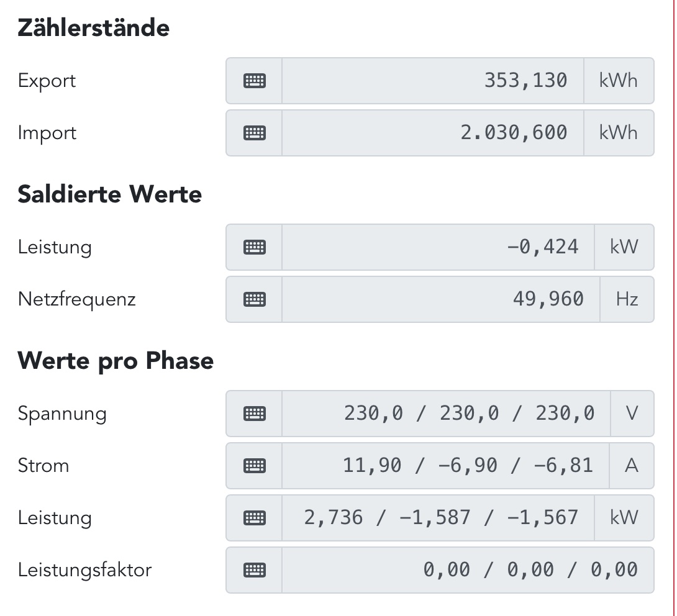677x616 pixels.
Task: Click the keyboard icon beside Export
Action: [x=254, y=81]
